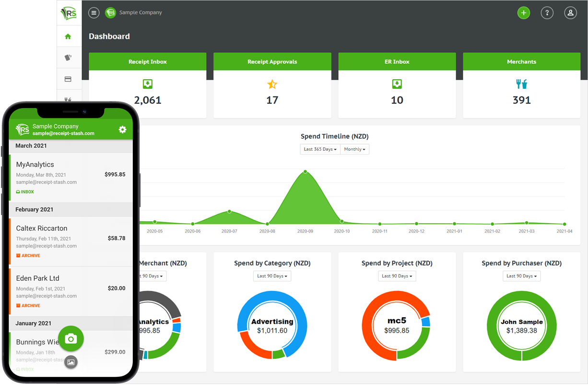Open the user profile icon
588x385 pixels.
tap(570, 13)
